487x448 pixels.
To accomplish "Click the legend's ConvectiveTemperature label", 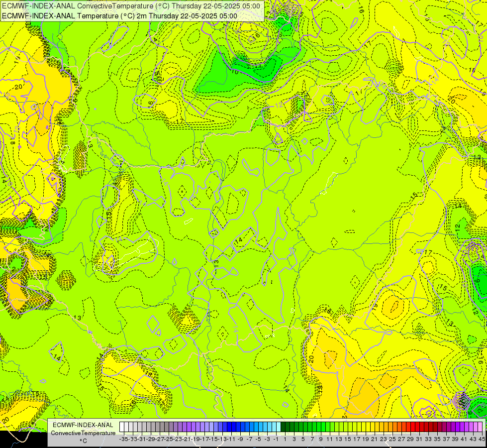I will (83, 433).
